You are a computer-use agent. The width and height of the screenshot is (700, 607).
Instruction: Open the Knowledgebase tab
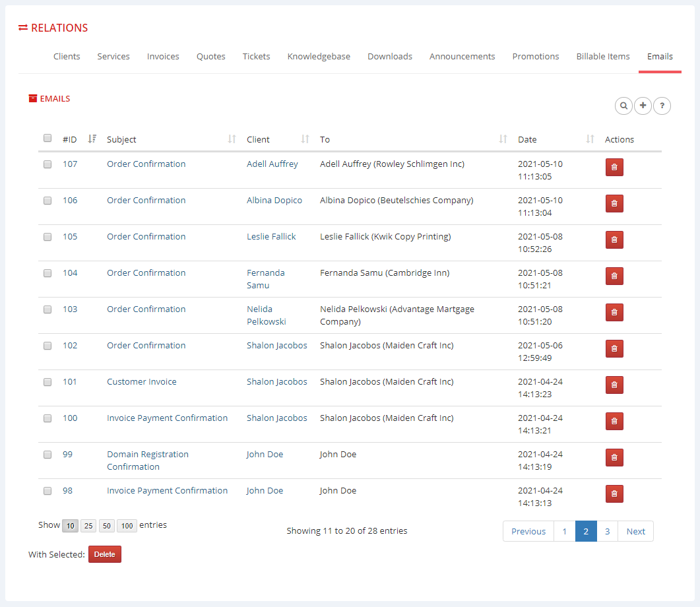click(x=319, y=56)
